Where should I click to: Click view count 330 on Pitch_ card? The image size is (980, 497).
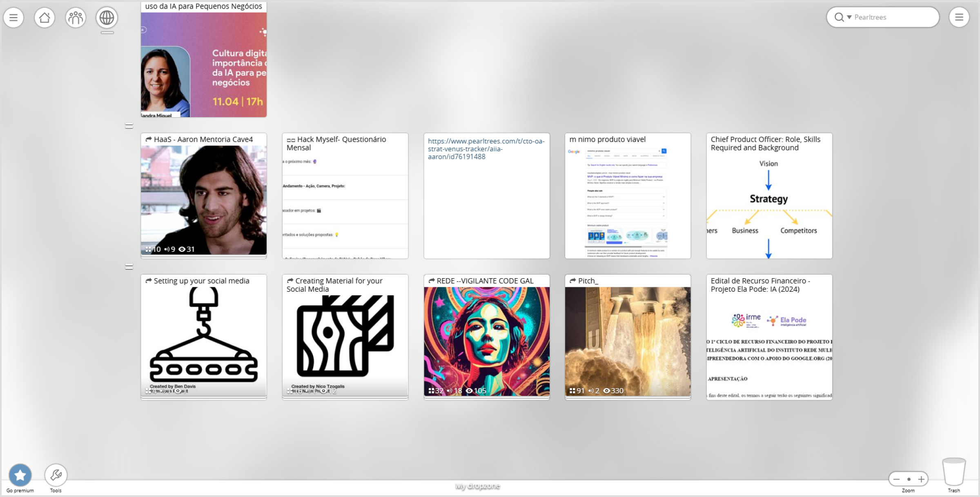click(614, 390)
